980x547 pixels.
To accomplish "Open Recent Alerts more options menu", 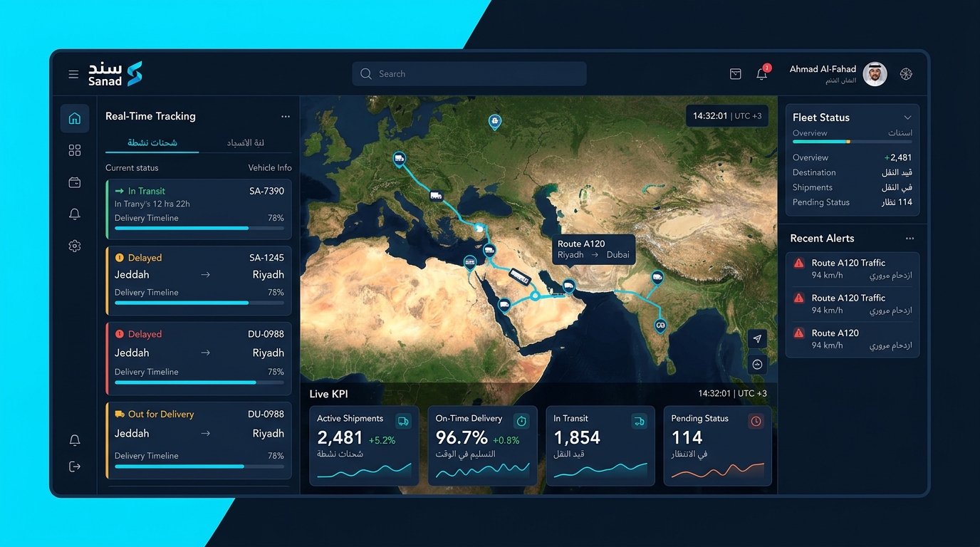I will point(909,239).
